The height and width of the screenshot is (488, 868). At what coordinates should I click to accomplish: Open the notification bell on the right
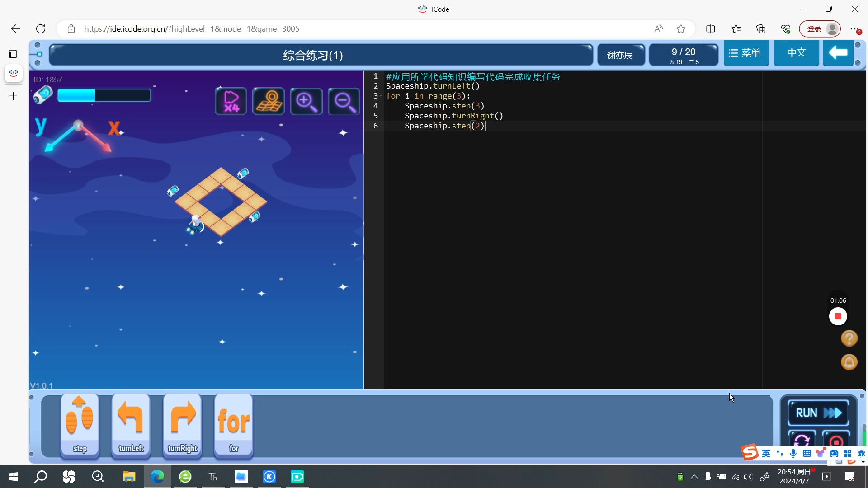click(849, 362)
